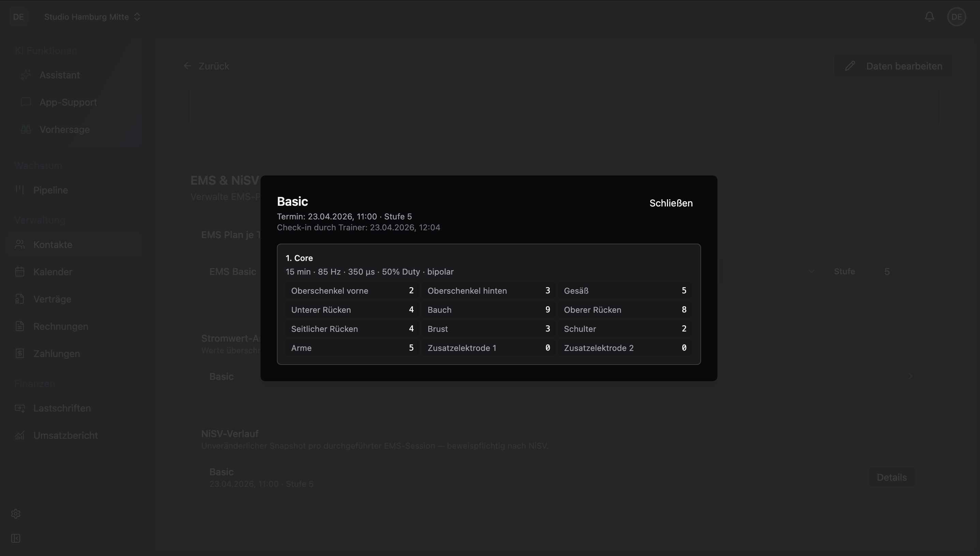
Task: Click the Basic dialog title
Action: point(292,201)
